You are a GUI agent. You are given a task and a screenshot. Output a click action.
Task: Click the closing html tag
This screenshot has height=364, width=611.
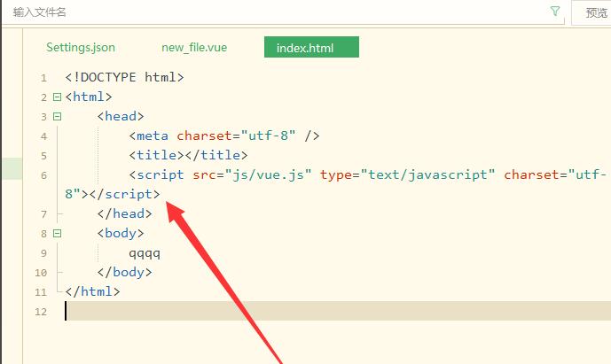pyautogui.click(x=92, y=291)
